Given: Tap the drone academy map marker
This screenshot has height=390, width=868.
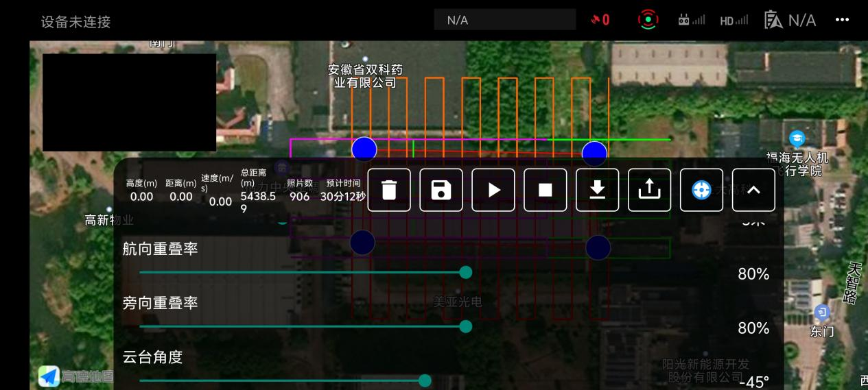Looking at the screenshot, I should (x=797, y=138).
